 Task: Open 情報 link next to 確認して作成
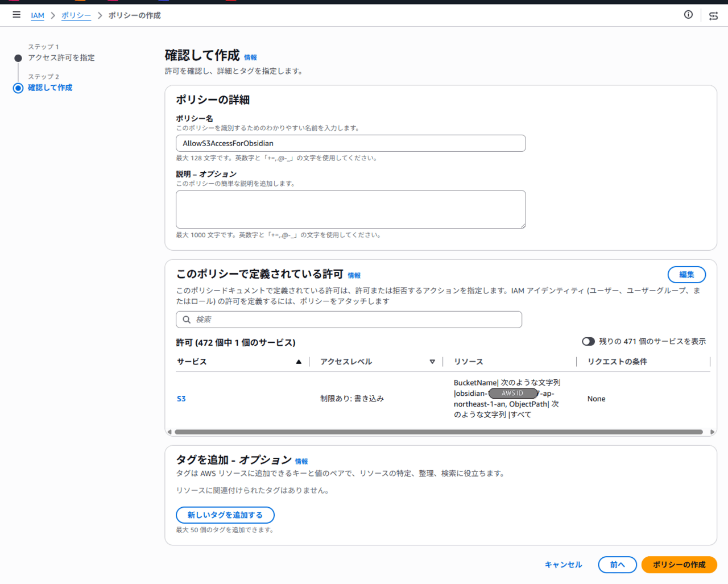250,57
